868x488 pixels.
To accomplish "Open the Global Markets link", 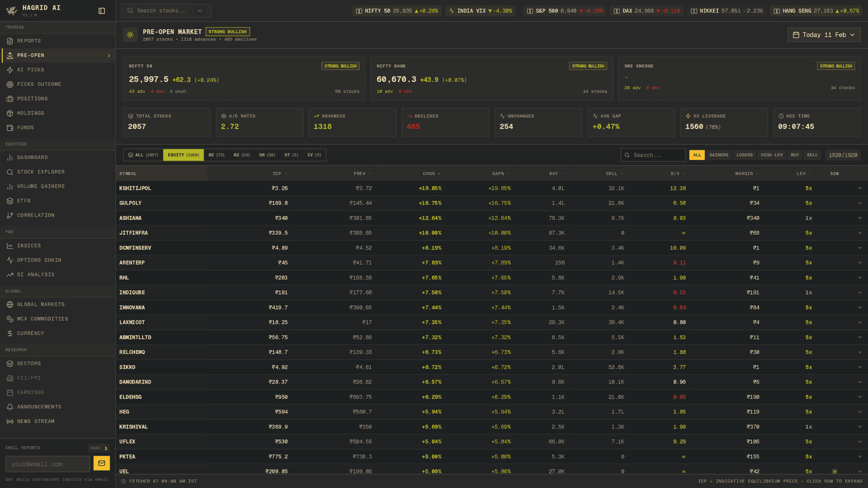I will coord(58,304).
